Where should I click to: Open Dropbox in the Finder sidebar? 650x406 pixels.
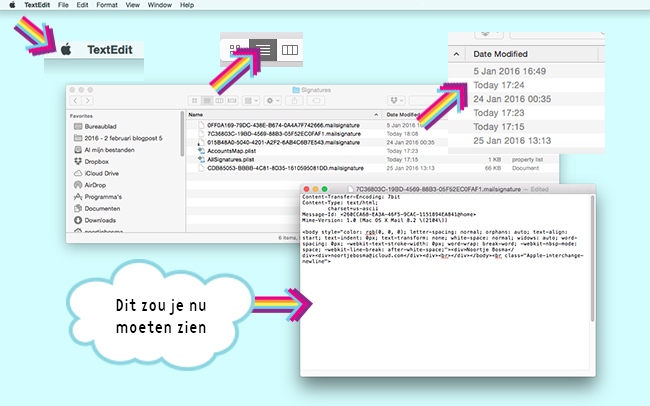pyautogui.click(x=96, y=161)
